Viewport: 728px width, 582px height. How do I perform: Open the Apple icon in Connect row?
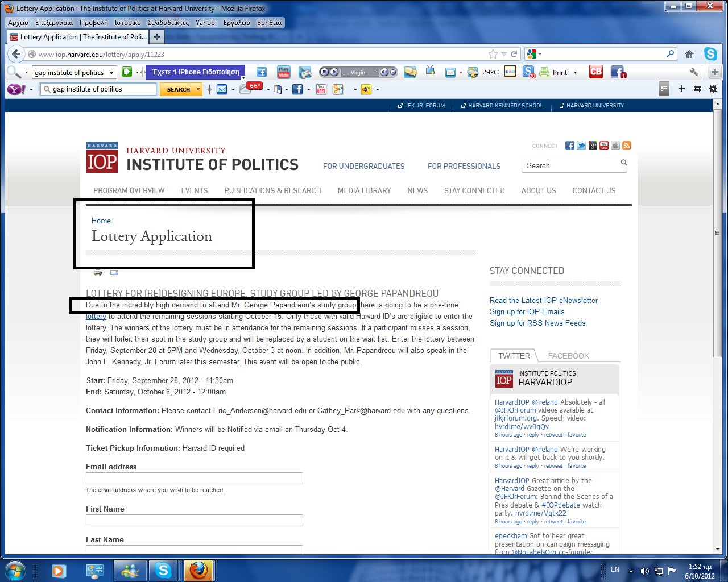coord(615,145)
